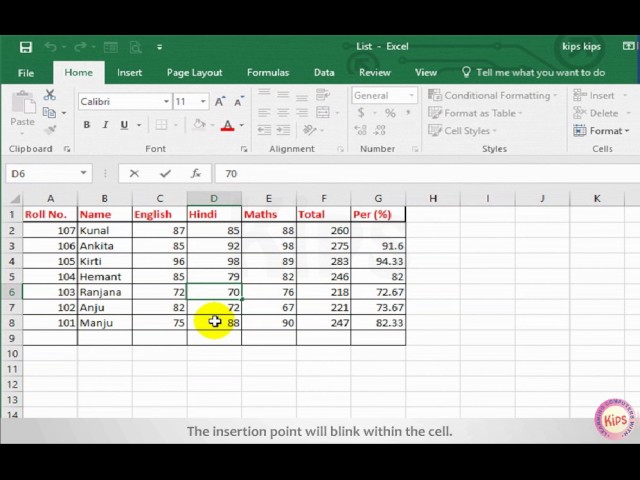Screen dimensions: 640x480
Task: Click the Insert Function fx button
Action: click(x=196, y=173)
